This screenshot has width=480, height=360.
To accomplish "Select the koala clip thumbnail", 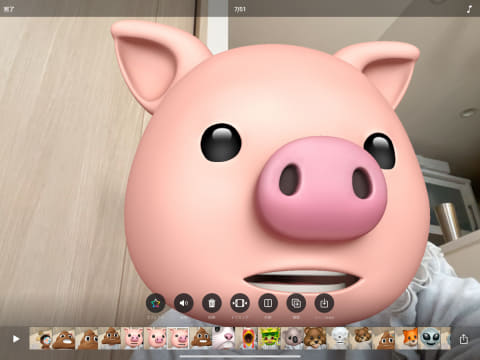I will click(x=292, y=338).
